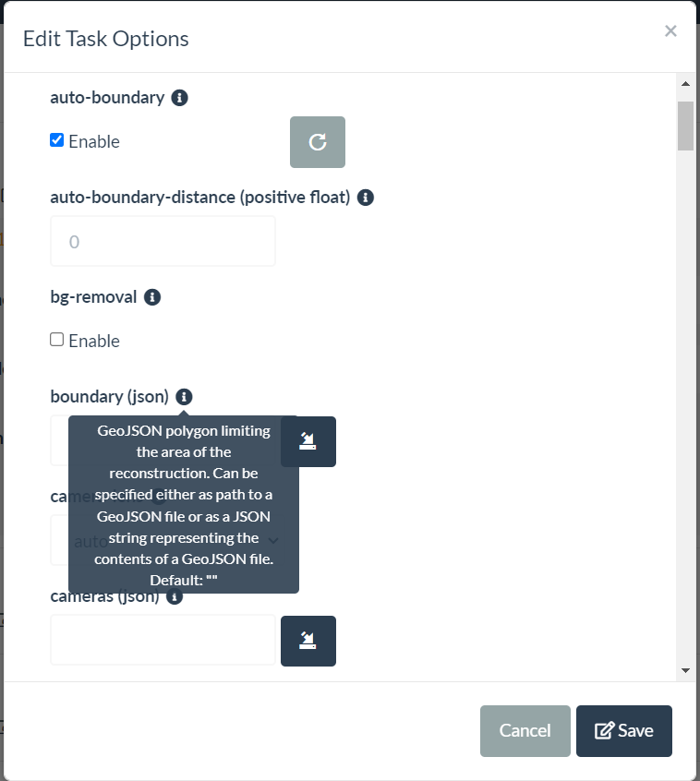Click the scrollbar up arrow
Image resolution: width=700 pixels, height=781 pixels.
(685, 84)
